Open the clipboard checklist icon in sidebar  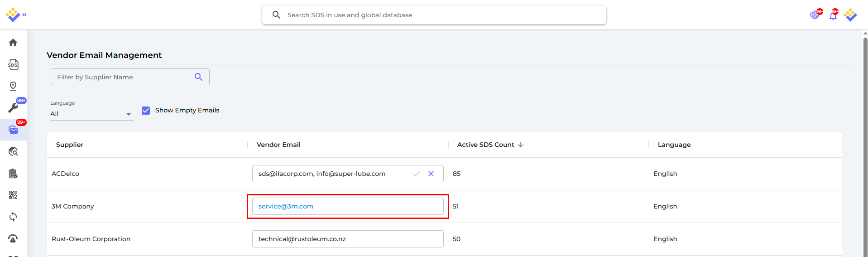(x=13, y=173)
